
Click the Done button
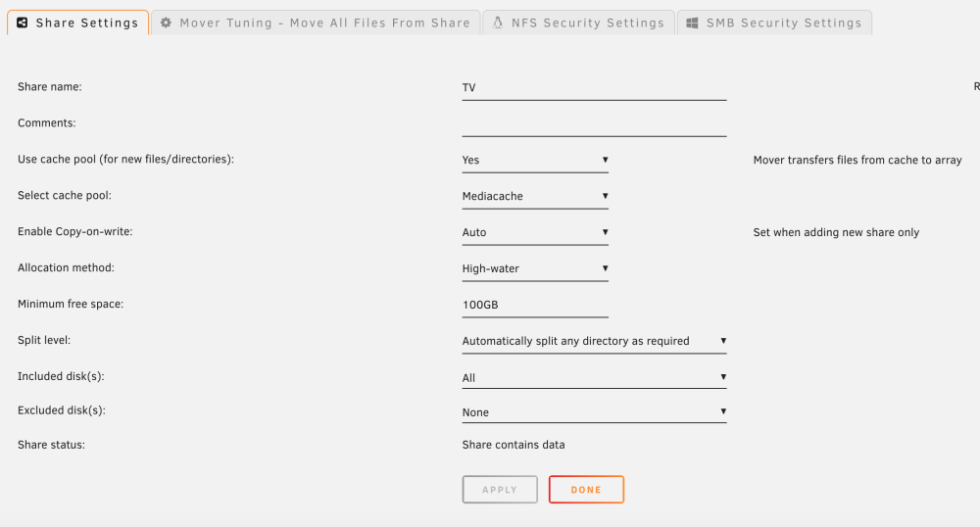pos(586,490)
